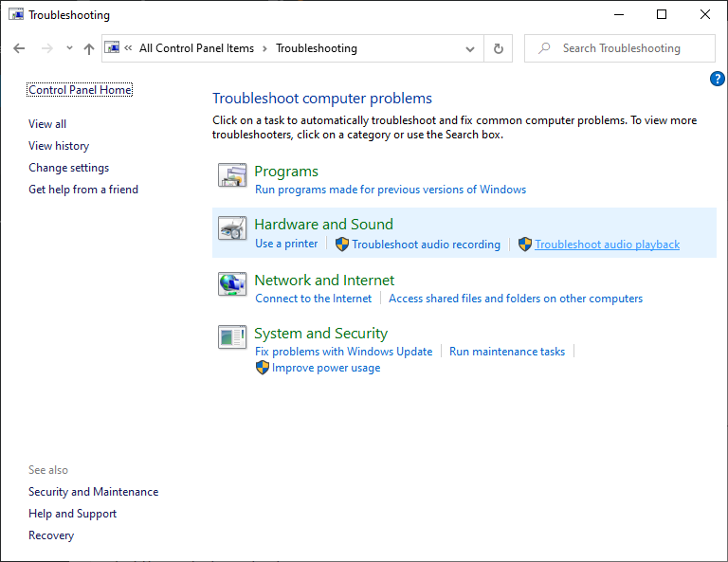Image resolution: width=728 pixels, height=562 pixels.
Task: Open the Hardware and Sound heading
Action: [x=323, y=225]
